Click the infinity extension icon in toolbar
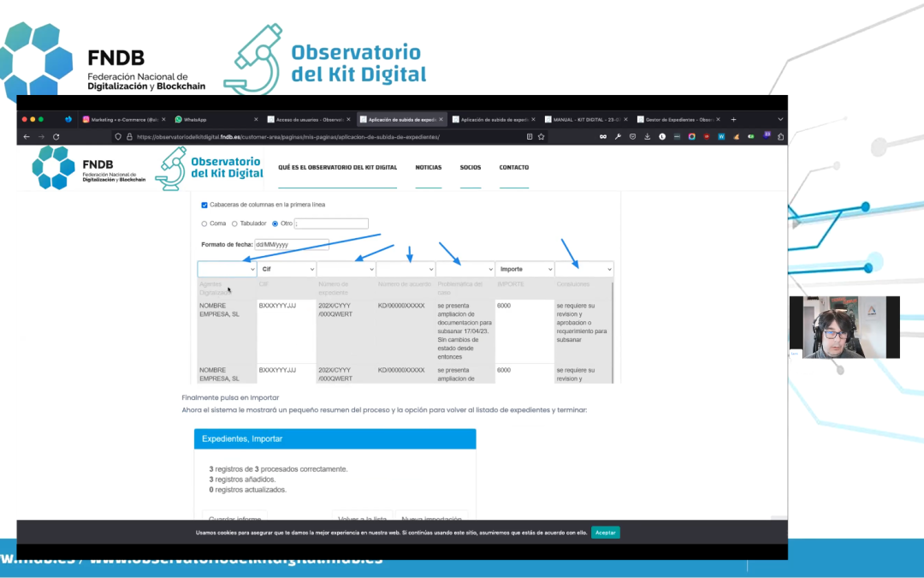The width and height of the screenshot is (924, 578). point(603,137)
